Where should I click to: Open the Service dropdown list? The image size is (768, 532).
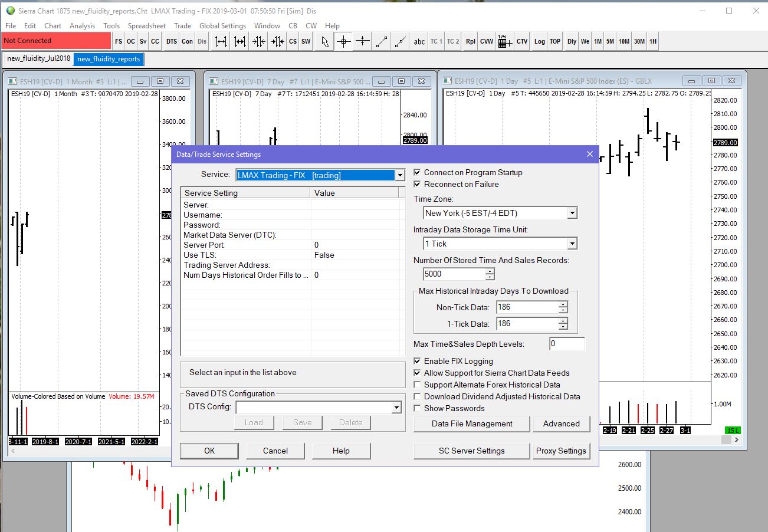point(400,175)
